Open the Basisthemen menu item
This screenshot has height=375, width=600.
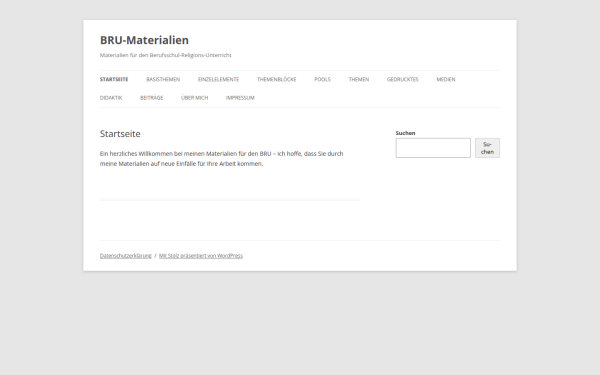163,80
